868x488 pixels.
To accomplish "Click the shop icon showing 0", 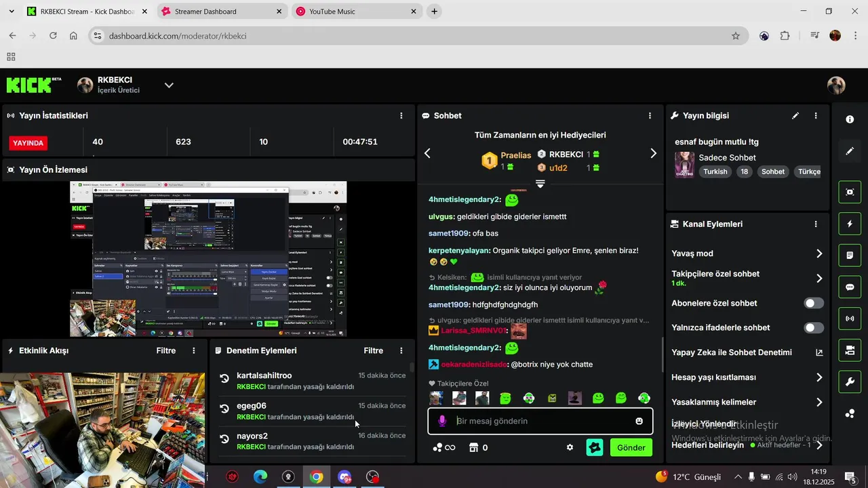I will (x=478, y=447).
